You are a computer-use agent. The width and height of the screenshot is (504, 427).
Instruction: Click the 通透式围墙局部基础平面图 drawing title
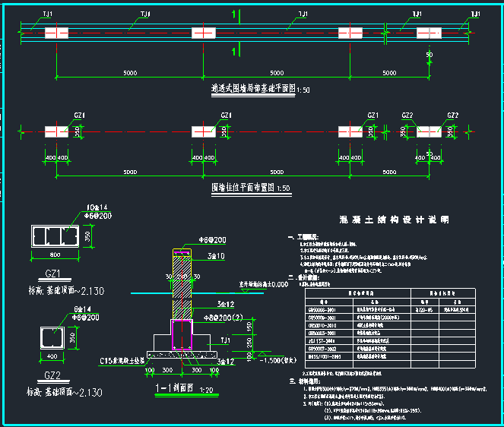(253, 88)
